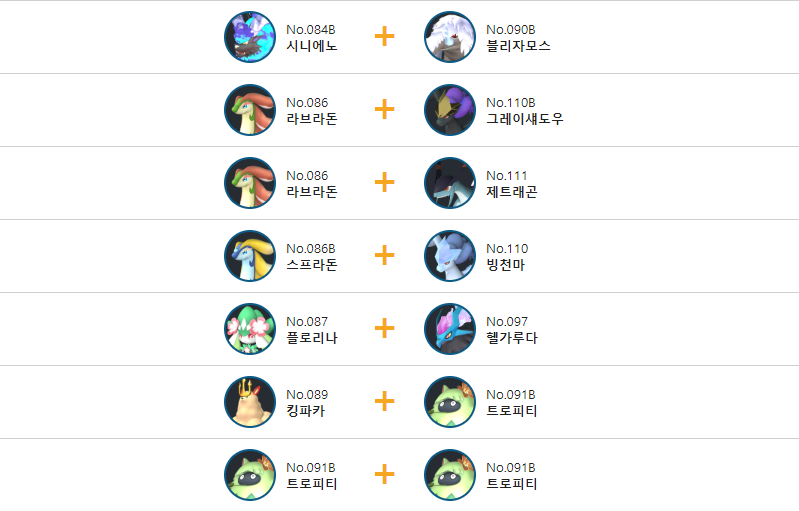Click the plus sign between 플로리나 and 헬가루다
799x511 pixels.
pyautogui.click(x=384, y=329)
